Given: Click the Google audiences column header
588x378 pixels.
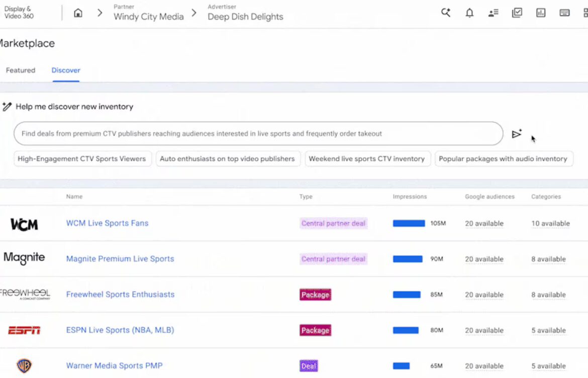Looking at the screenshot, I should pos(490,197).
